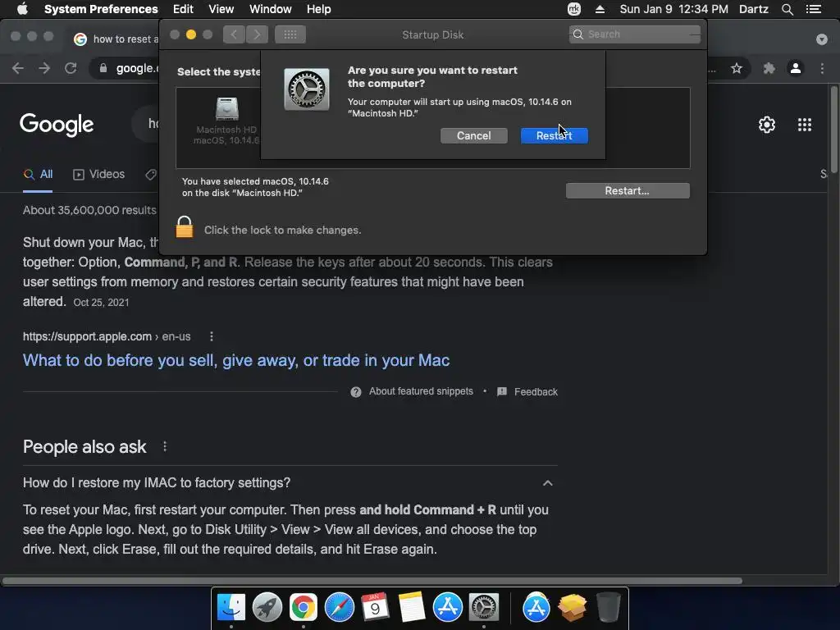Click the eject icon in menu bar
This screenshot has width=840, height=630.
(600, 9)
